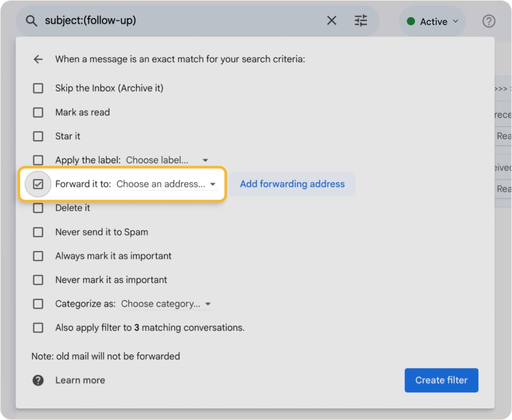Image resolution: width=512 pixels, height=420 pixels.
Task: Open the Active status dropdown
Action: [456, 21]
